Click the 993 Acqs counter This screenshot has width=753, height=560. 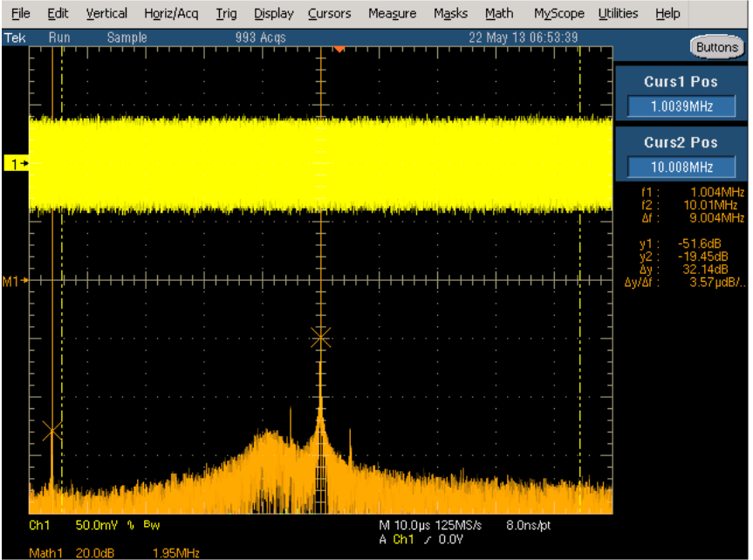coord(260,38)
